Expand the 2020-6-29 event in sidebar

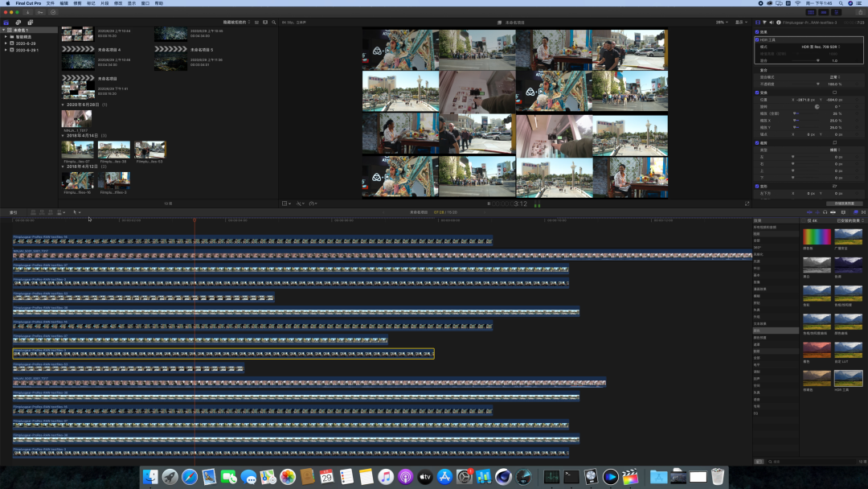coord(6,43)
